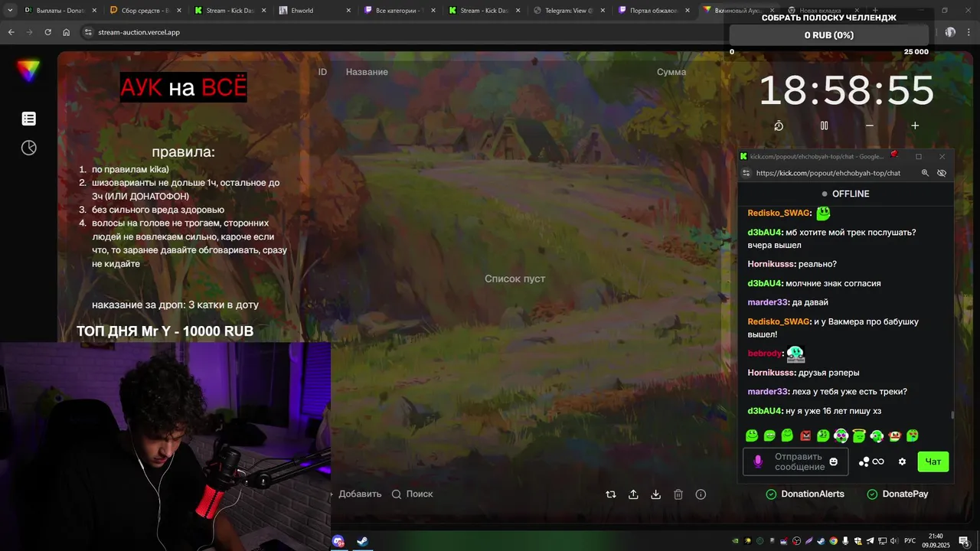The height and width of the screenshot is (551, 980).
Task: Add time with the plus button
Action: pos(915,126)
